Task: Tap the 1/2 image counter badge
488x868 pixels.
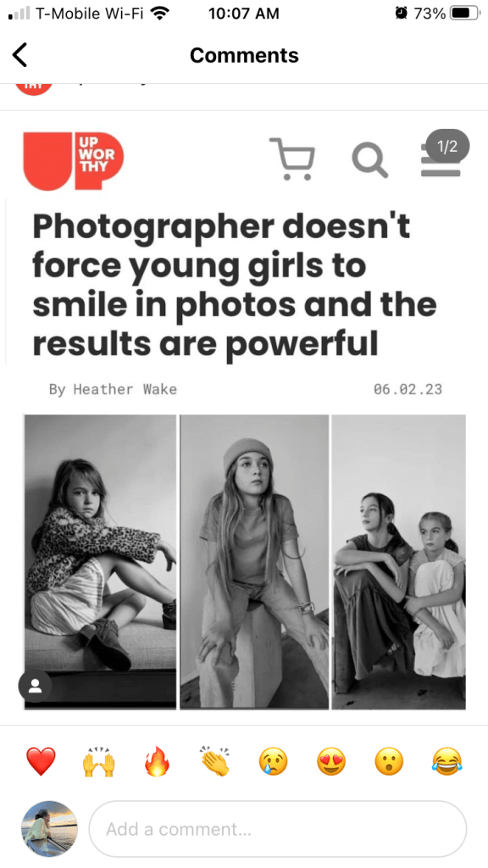Action: [x=447, y=147]
